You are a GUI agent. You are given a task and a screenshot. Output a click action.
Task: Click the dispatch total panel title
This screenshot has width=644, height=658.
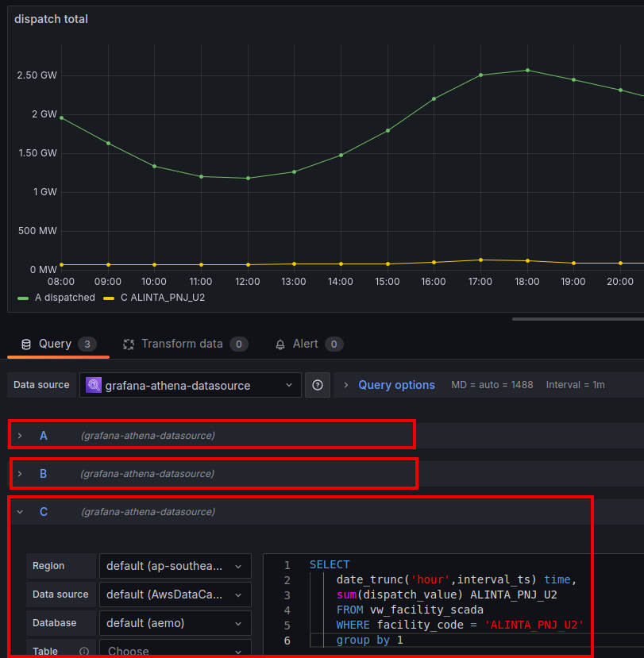[51, 19]
